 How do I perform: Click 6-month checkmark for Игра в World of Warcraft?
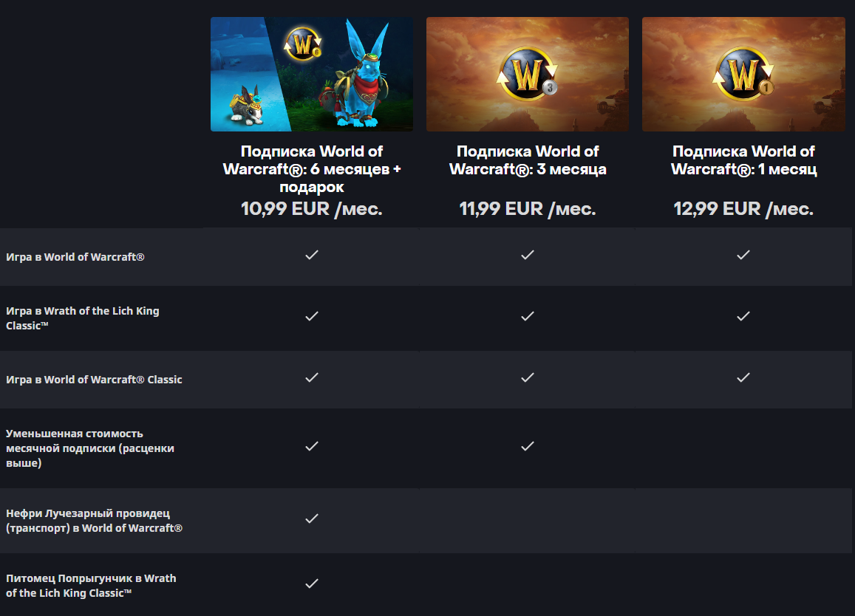(311, 255)
